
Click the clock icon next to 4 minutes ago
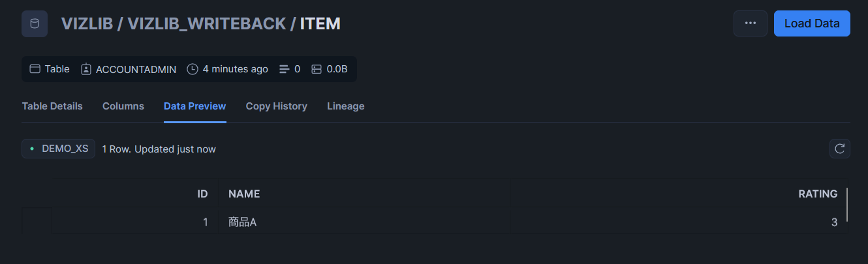[x=193, y=69]
